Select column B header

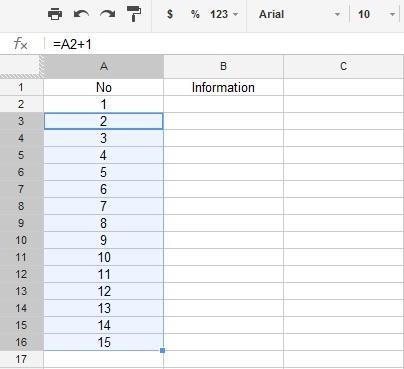[x=223, y=66]
